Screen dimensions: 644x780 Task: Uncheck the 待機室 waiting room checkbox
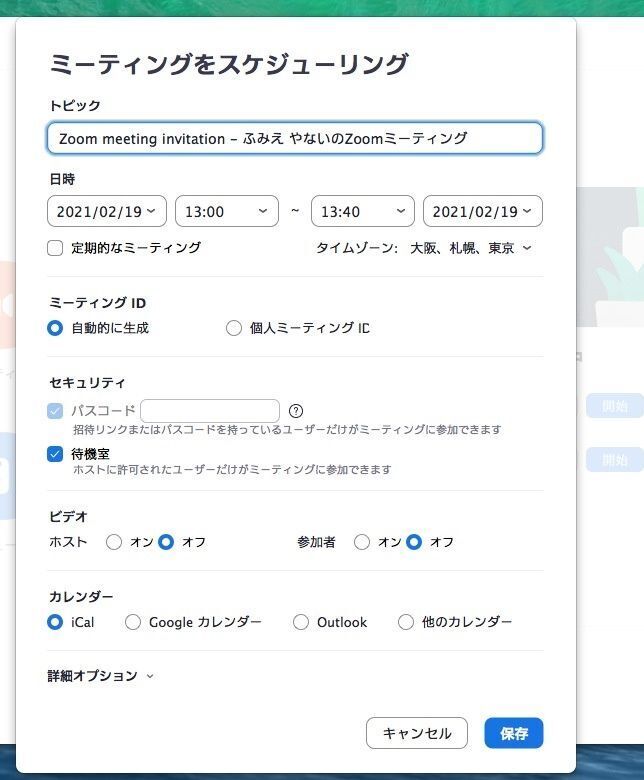pos(55,454)
